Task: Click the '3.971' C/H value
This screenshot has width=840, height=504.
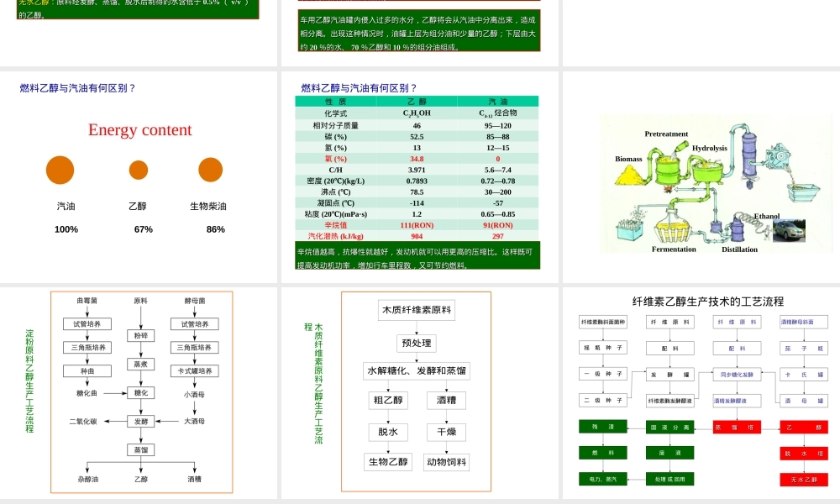Action: [417, 170]
